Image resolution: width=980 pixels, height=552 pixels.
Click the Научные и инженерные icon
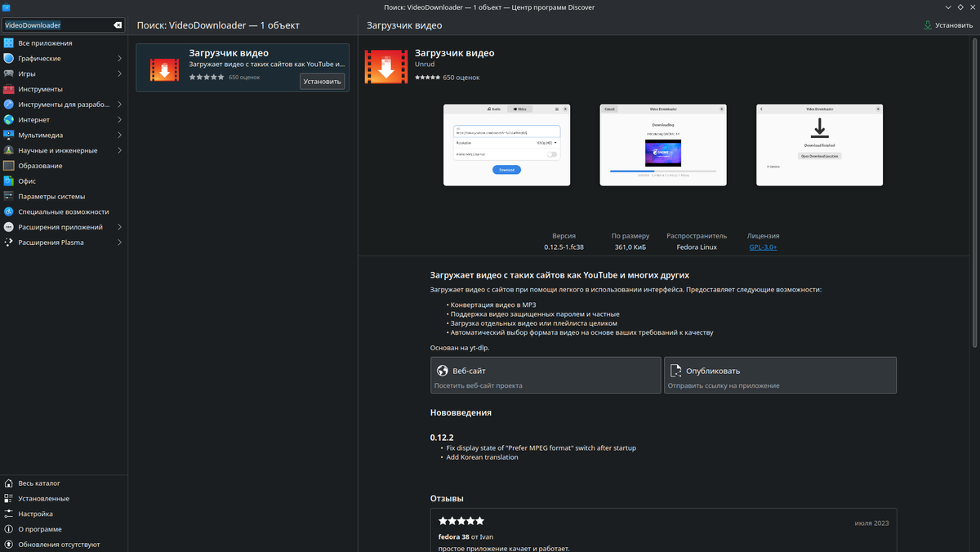(x=9, y=150)
